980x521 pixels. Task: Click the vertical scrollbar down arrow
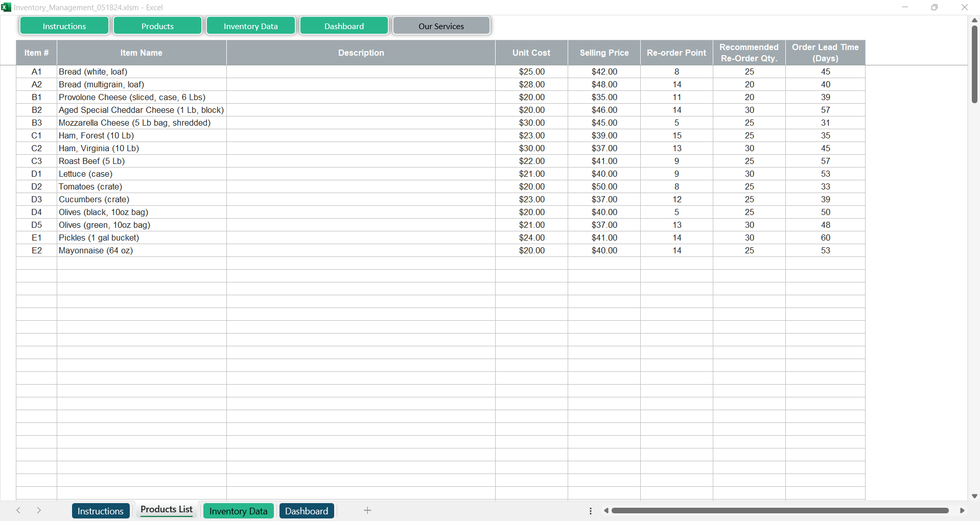974,496
